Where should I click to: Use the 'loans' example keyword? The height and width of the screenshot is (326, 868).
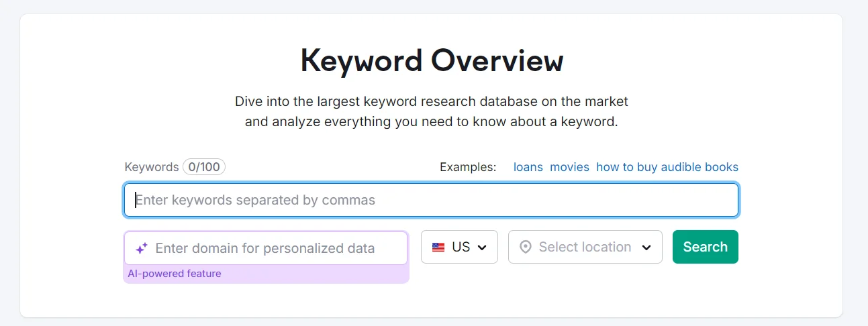(528, 167)
